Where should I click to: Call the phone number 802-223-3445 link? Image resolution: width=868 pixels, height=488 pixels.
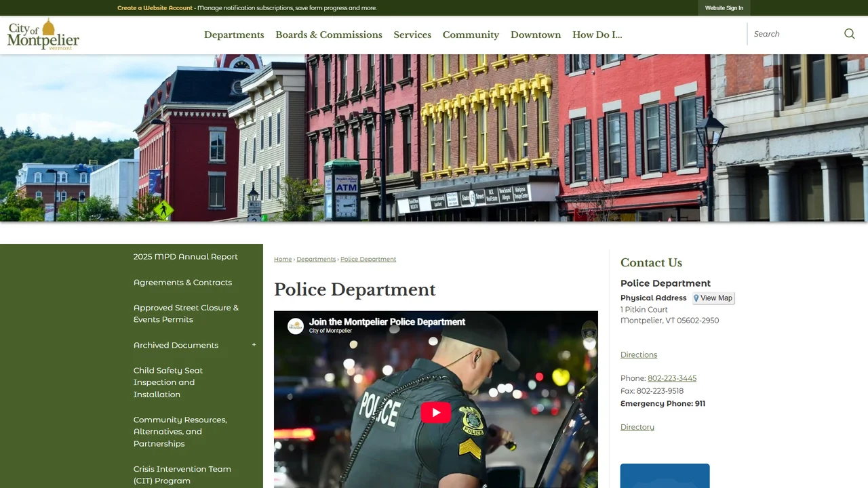click(x=672, y=378)
